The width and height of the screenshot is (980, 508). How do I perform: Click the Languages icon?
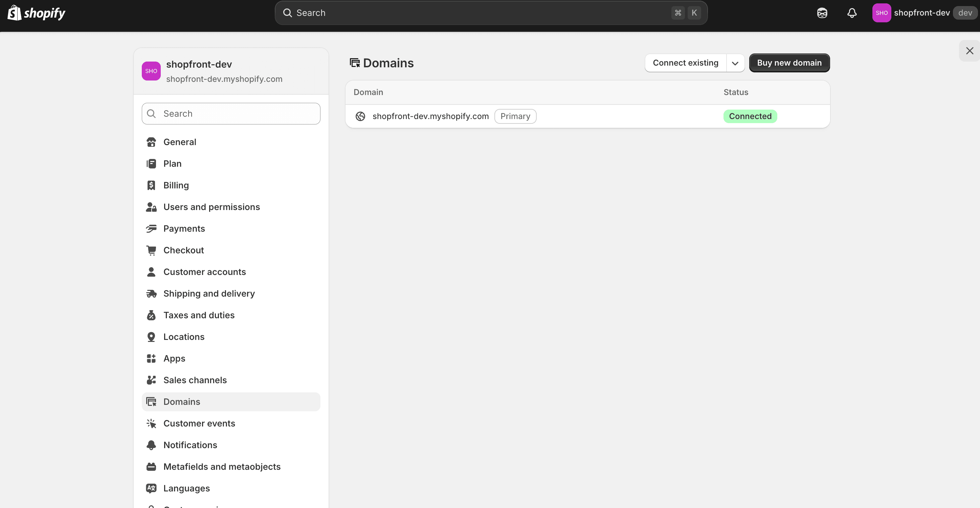151,489
